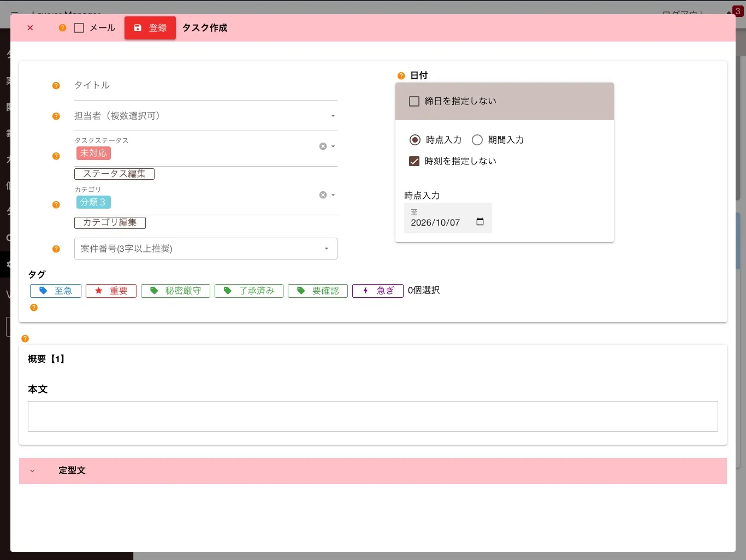Screen dimensions: 746x560
Task: Open help icon beside 案件番号 field
Action: (56, 249)
